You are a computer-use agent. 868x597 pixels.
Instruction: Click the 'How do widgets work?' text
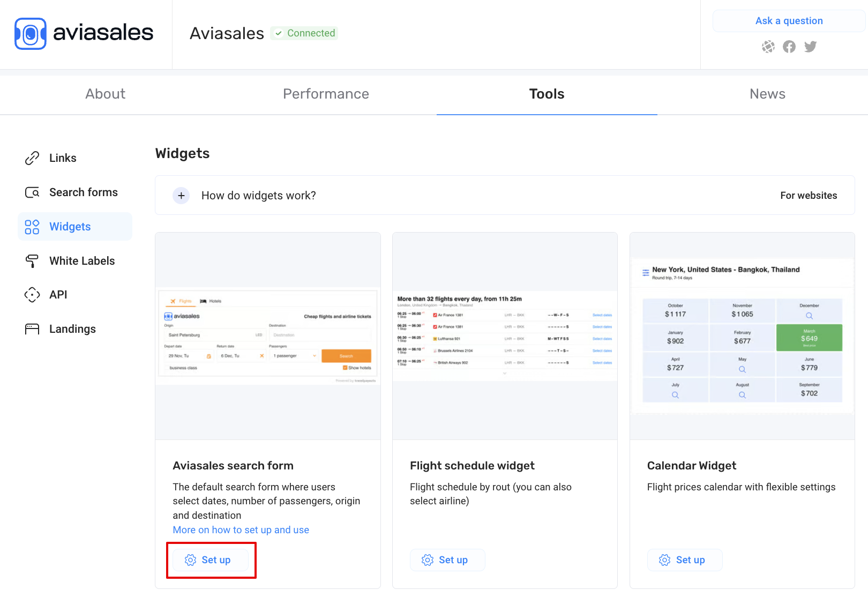[x=259, y=196]
